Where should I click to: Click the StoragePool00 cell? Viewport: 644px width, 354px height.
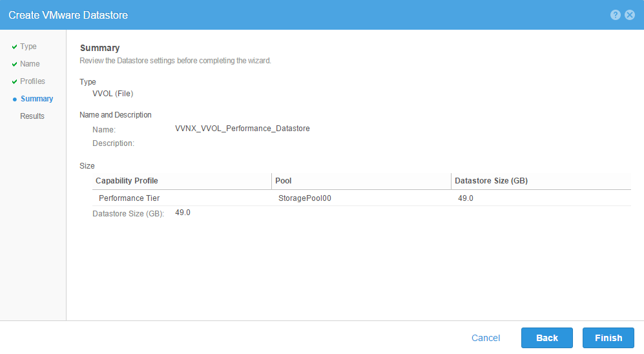click(x=304, y=198)
